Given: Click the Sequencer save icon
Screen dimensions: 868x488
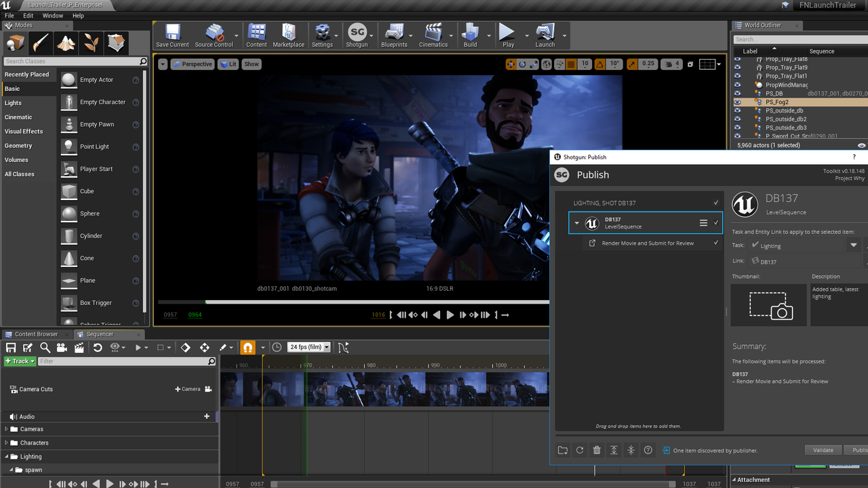Looking at the screenshot, I should (x=11, y=347).
